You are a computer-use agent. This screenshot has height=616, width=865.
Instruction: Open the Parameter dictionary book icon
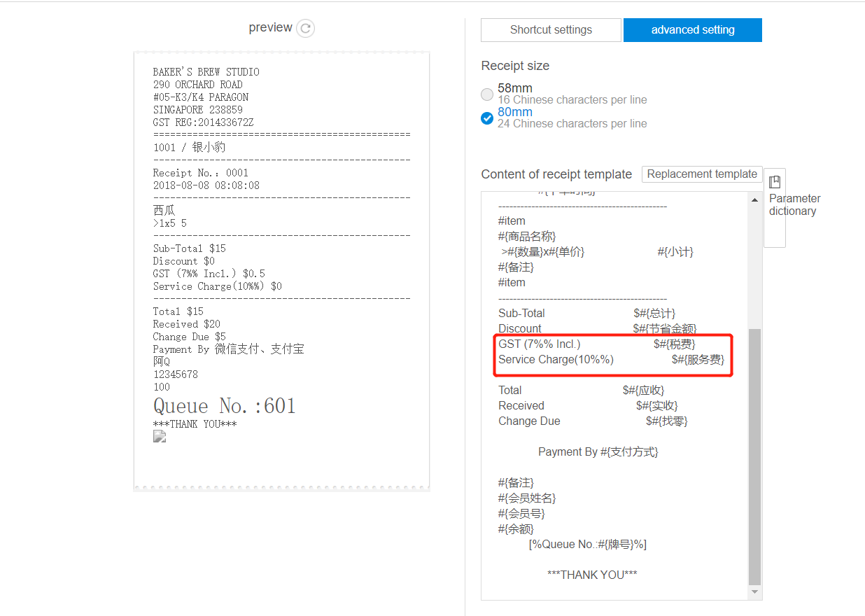tap(775, 182)
